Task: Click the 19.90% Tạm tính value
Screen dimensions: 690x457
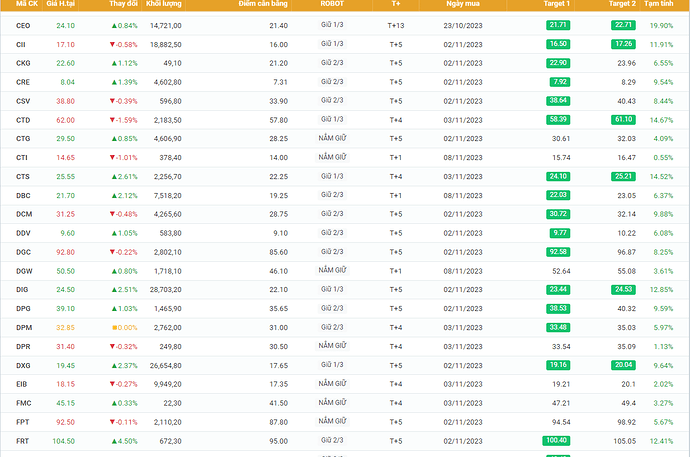Action: 661,26
